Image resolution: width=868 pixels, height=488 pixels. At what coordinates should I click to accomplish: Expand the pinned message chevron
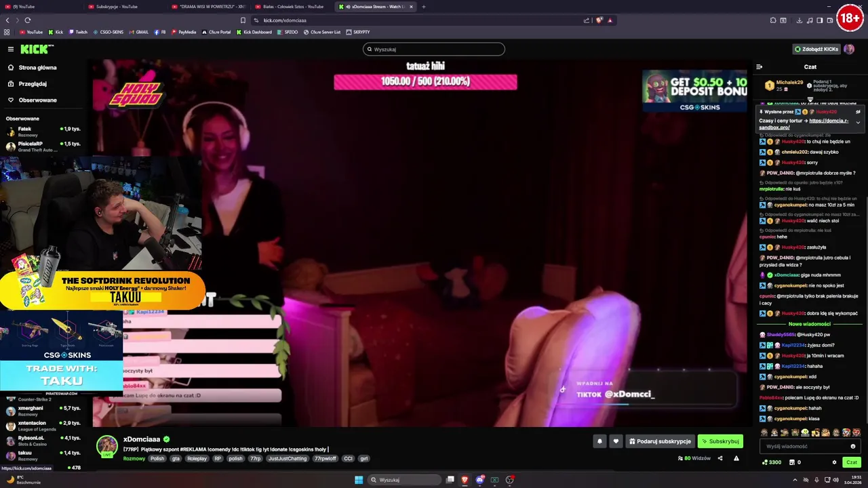tap(858, 123)
